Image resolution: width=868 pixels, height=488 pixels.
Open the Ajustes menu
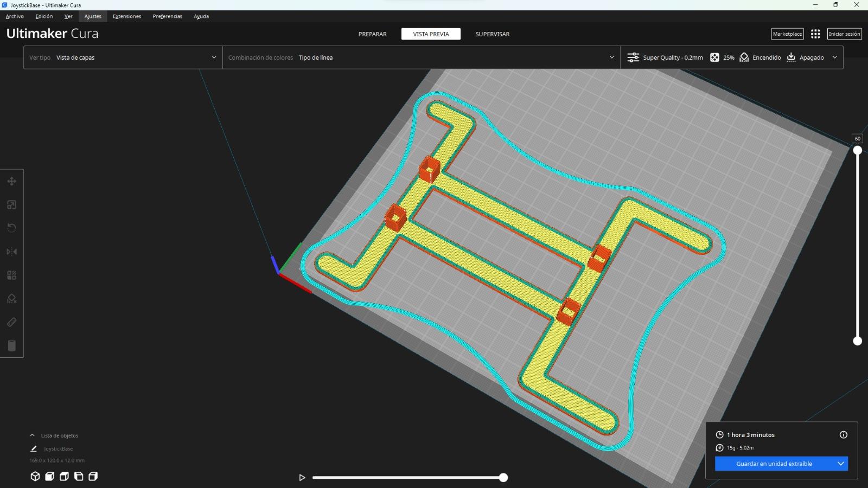93,16
